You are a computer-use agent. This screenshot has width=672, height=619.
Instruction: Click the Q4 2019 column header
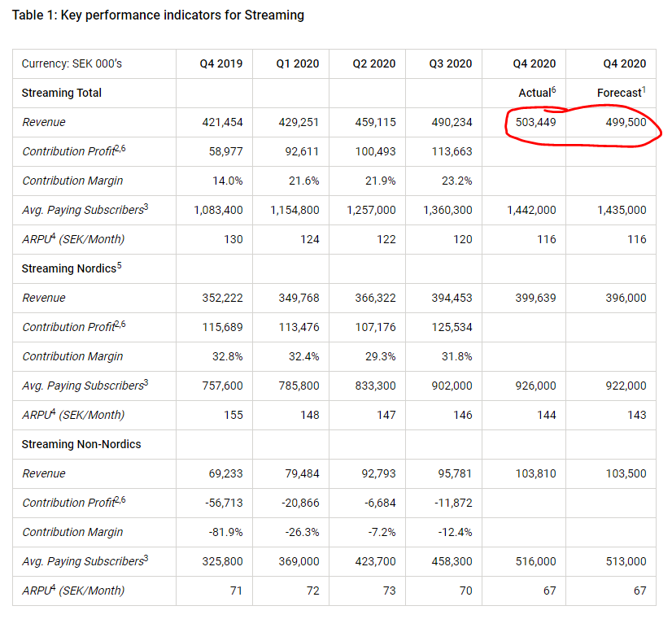point(220,63)
